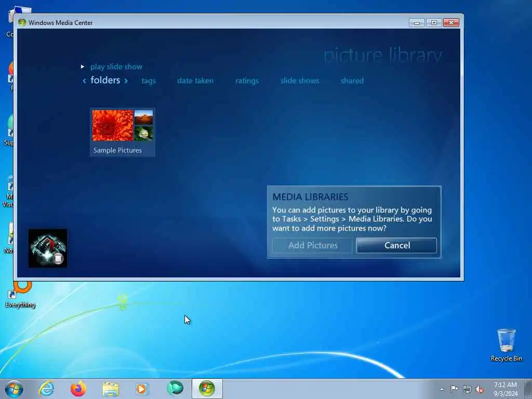Click the left chevron beside folders
This screenshot has height=399, width=532.
(x=85, y=81)
